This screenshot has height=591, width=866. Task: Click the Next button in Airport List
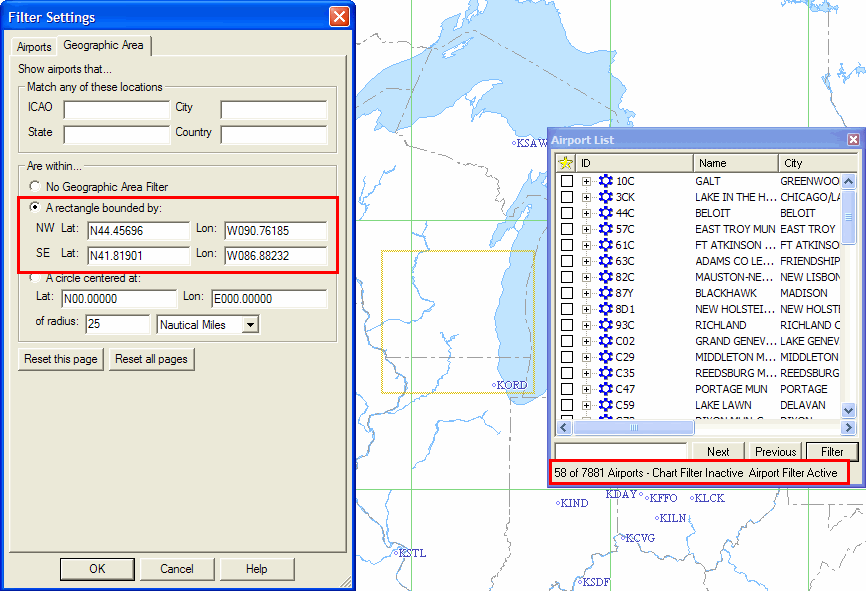coord(718,452)
